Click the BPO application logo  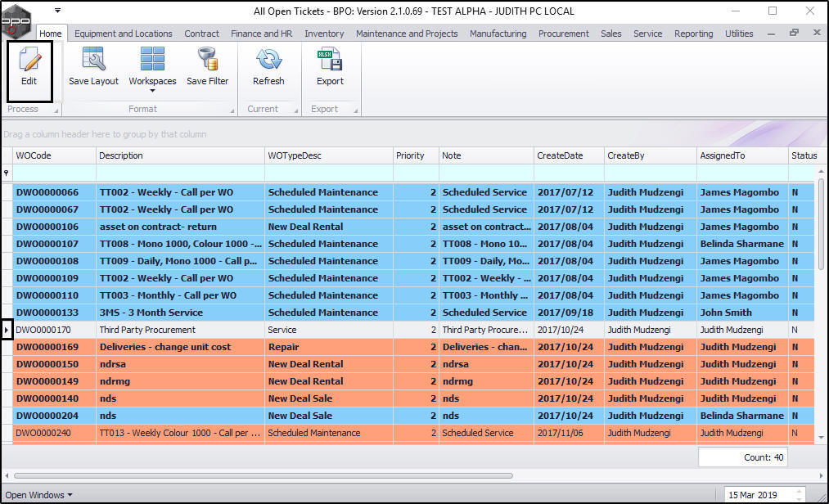click(x=16, y=20)
